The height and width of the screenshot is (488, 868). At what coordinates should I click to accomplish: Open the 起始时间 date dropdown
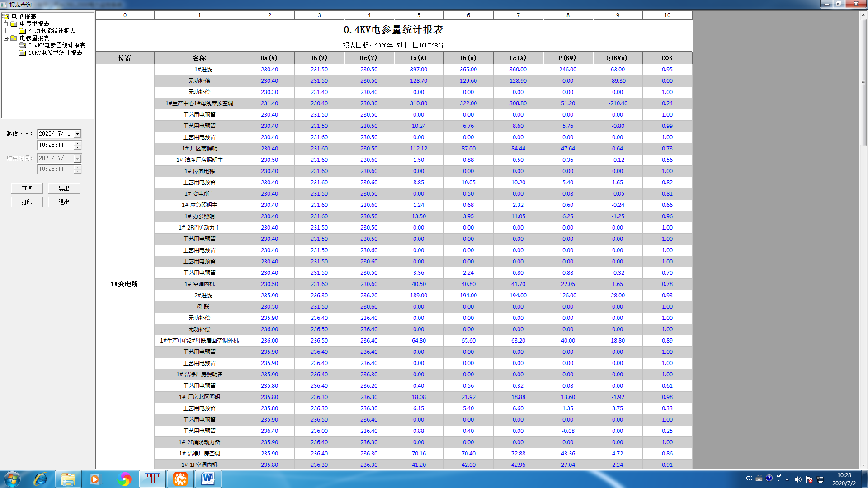click(76, 134)
